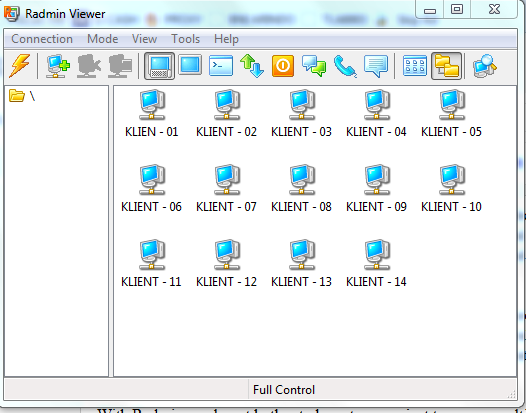Click the grayed connection properties icon
Screen dimensions: 526x413
click(120, 66)
